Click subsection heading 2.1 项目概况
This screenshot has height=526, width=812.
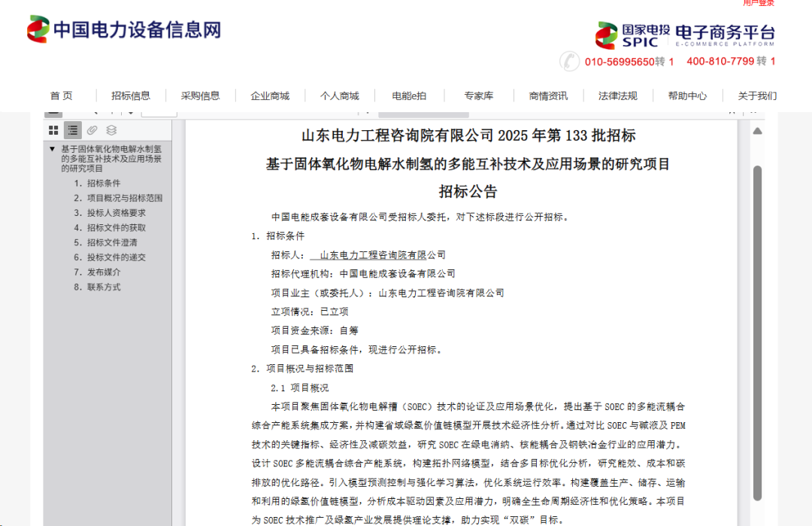pyautogui.click(x=300, y=388)
